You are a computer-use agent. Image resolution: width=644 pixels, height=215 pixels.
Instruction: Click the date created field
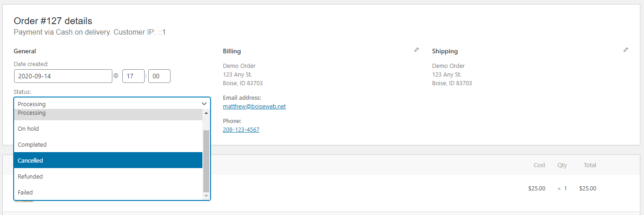pyautogui.click(x=63, y=76)
